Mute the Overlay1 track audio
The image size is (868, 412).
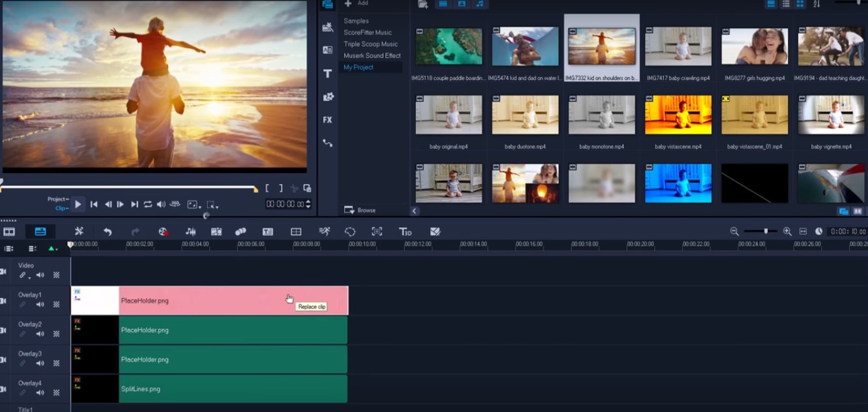[x=40, y=305]
